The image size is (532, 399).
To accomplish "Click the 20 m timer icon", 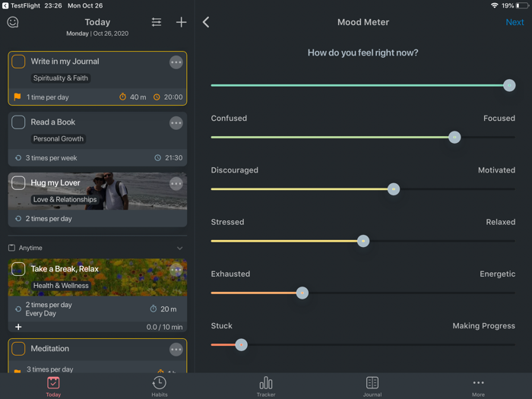I will 154,309.
